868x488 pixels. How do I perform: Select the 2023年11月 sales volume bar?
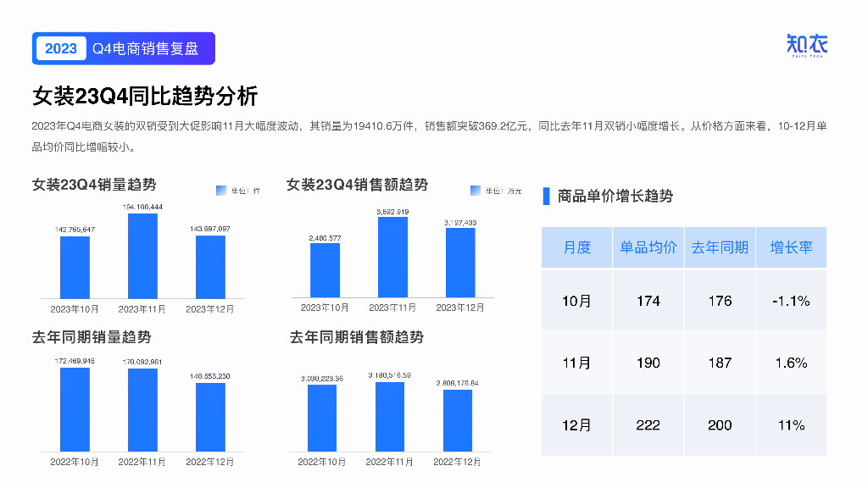coord(142,256)
